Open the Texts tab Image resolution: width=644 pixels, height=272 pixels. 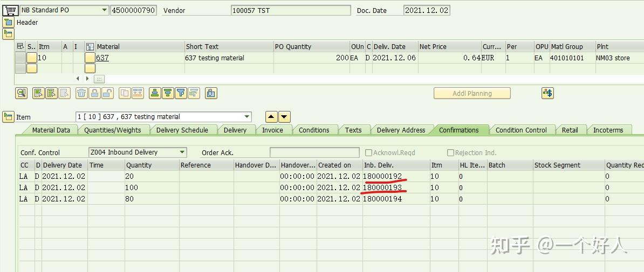click(x=353, y=130)
